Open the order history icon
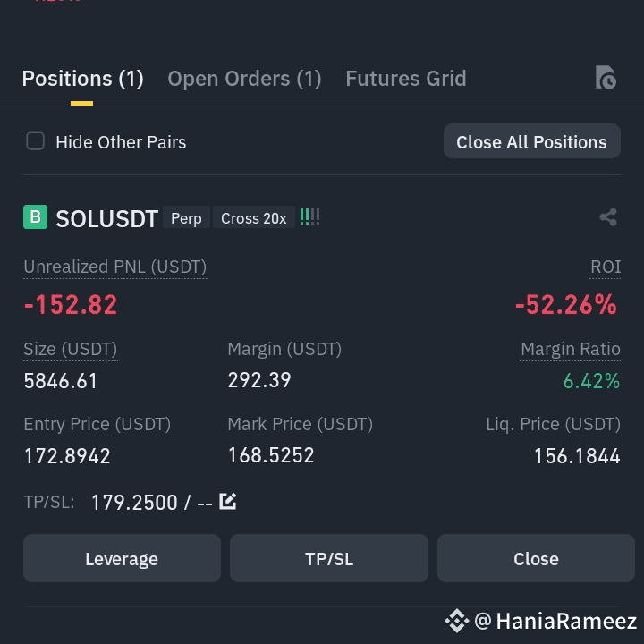This screenshot has height=644, width=644. coord(606,77)
